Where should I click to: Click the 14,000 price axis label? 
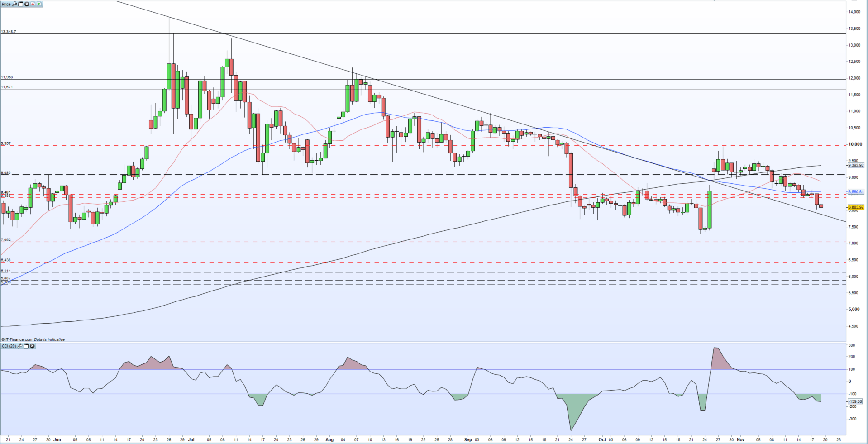click(x=854, y=12)
